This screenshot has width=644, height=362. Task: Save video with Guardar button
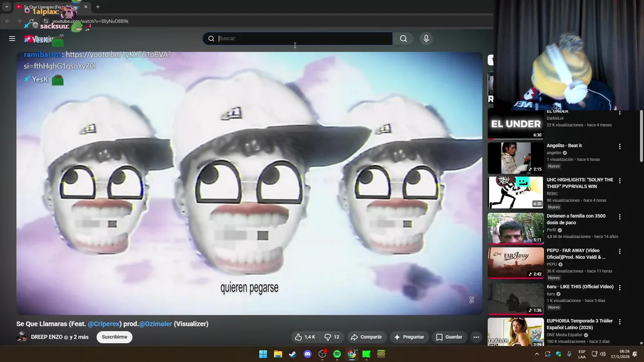449,337
